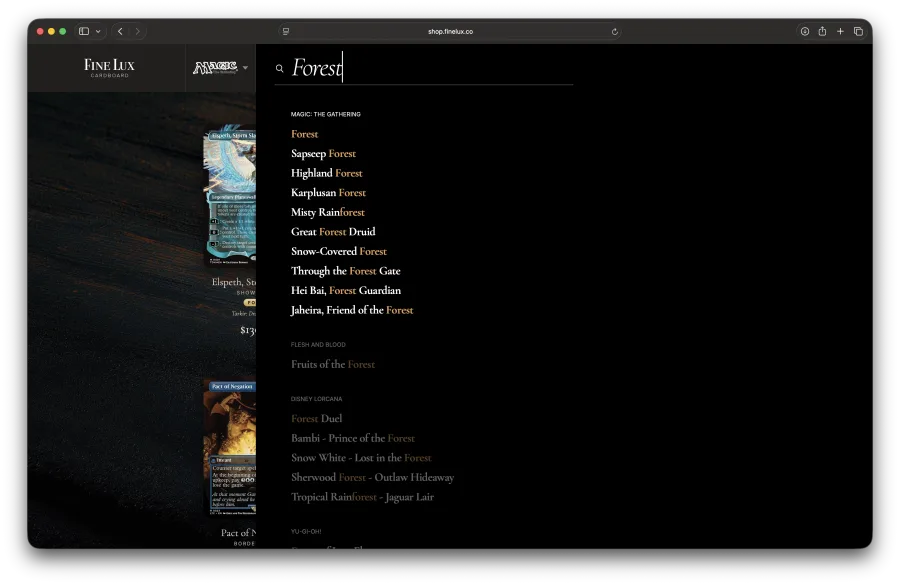Select 'Through the Forest Gate' result
The width and height of the screenshot is (900, 585).
click(346, 270)
